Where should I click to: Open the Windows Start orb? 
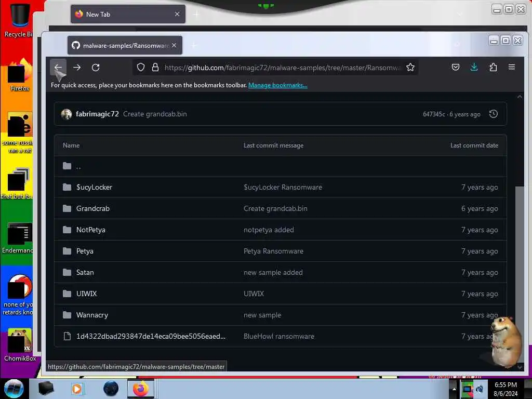coord(14,388)
